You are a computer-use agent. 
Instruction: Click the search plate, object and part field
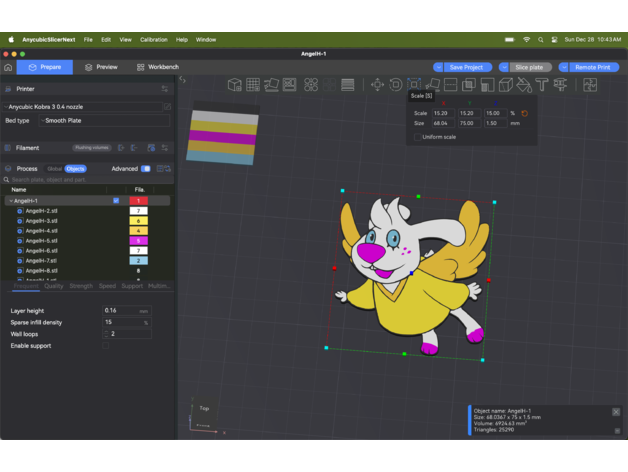point(88,180)
